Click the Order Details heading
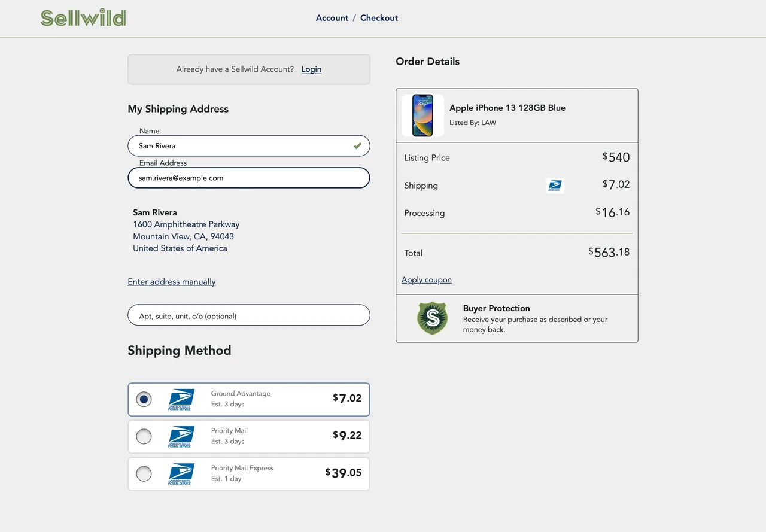This screenshot has width=766, height=532. pos(428,62)
